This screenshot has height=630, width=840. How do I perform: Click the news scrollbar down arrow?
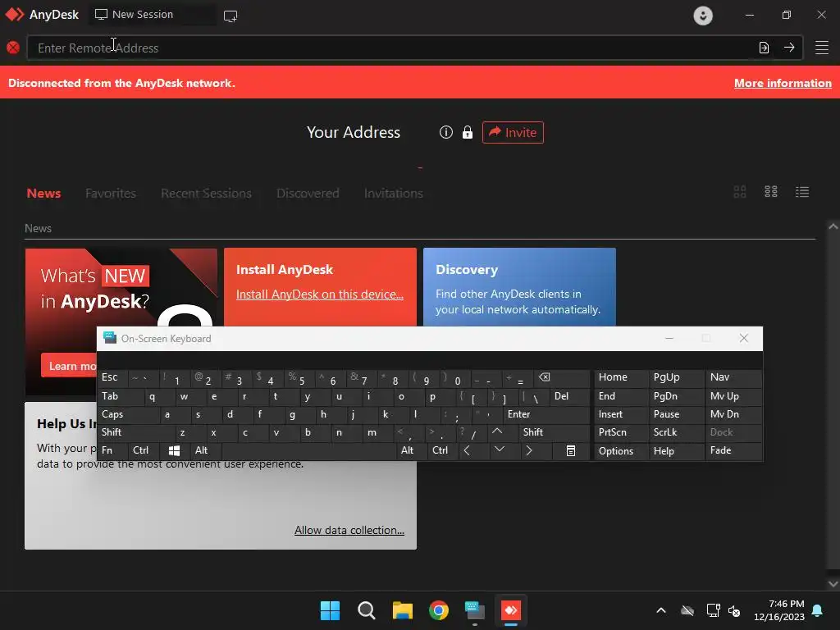point(833,583)
